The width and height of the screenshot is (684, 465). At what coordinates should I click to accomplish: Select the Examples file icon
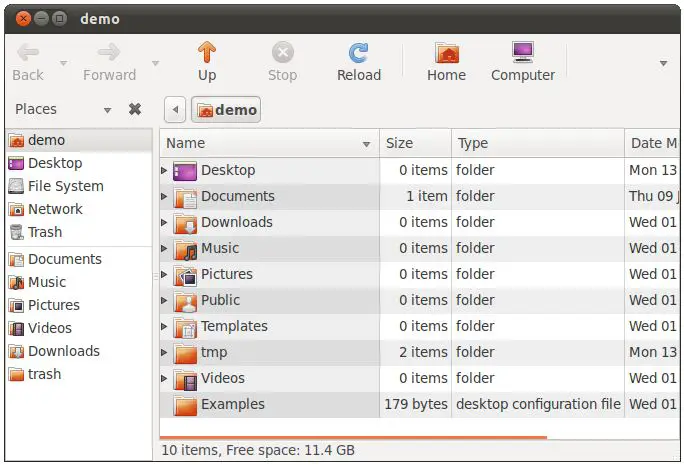pos(185,405)
